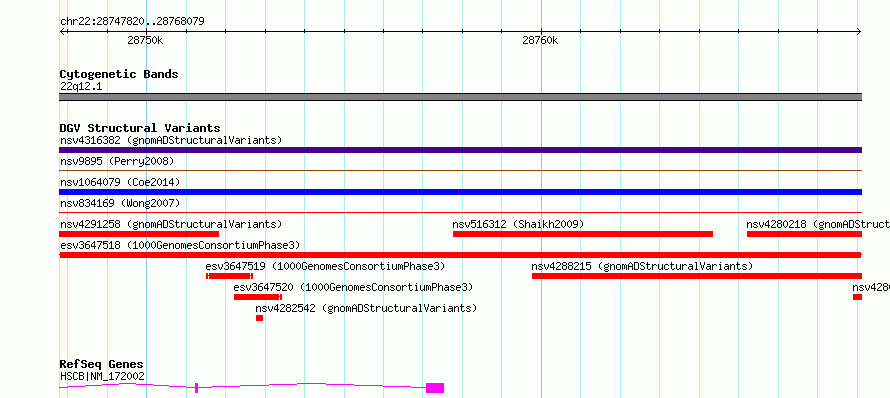Click the red bar under nsv4280218
The width and height of the screenshot is (890, 398).
804,234
